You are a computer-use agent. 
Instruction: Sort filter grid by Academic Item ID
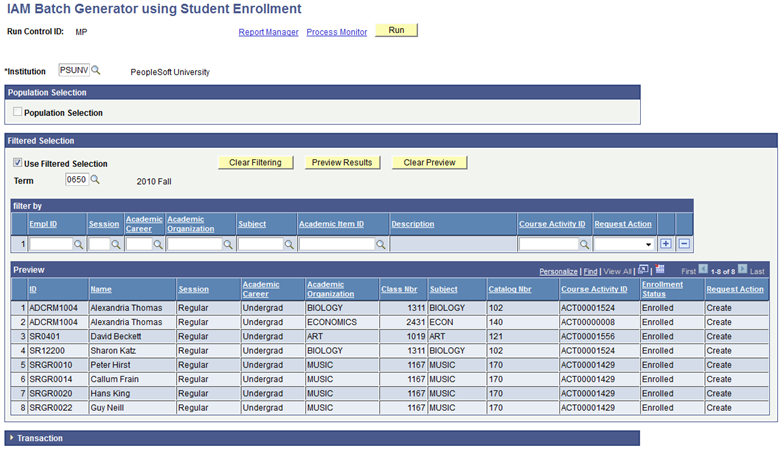[332, 224]
